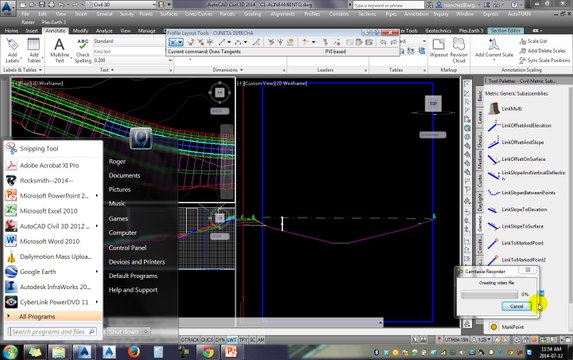Cancel the Camtasia Recorder video creation
Image resolution: width=573 pixels, height=360 pixels.
(x=516, y=306)
